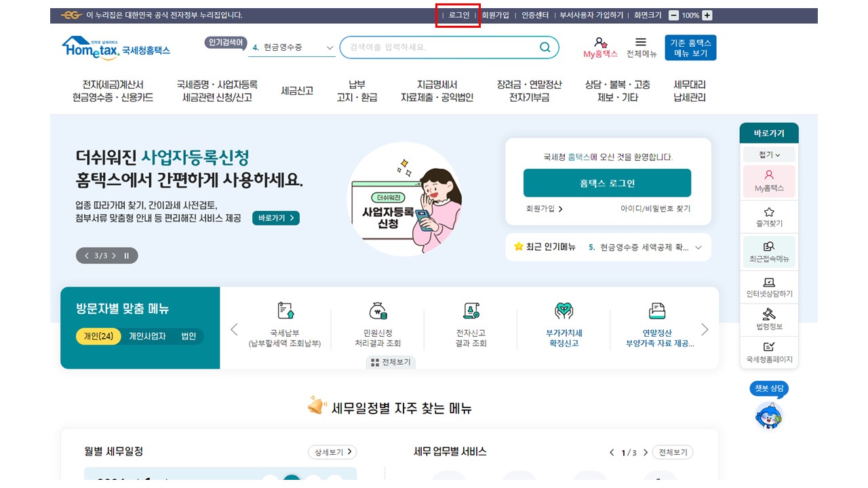Click the 로그인 link at top
Screen dimensions: 868x488
tap(459, 15)
